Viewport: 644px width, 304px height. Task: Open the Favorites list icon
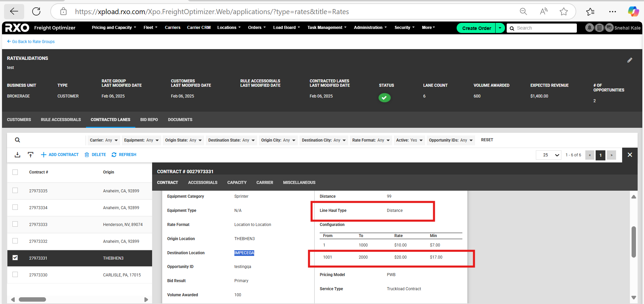pos(590,12)
